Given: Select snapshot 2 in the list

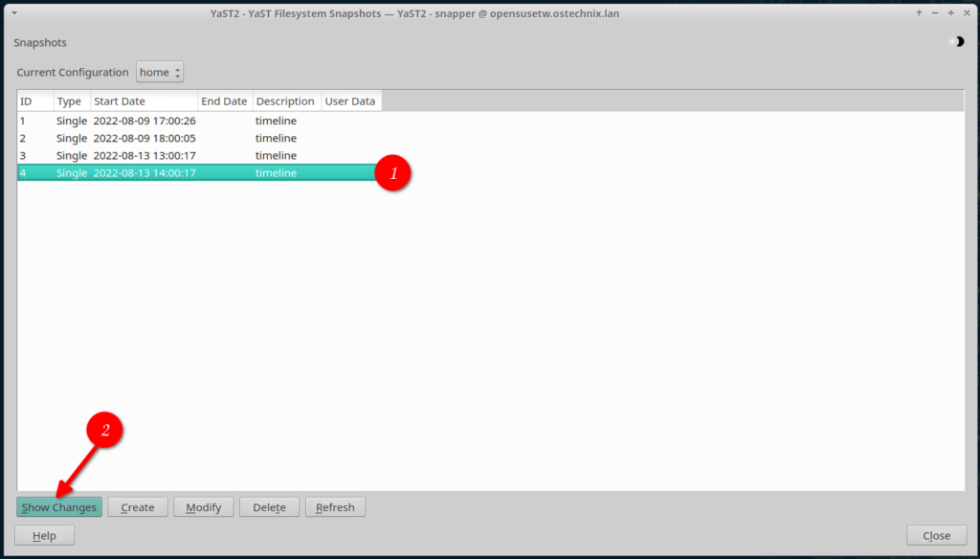Looking at the screenshot, I should click(x=144, y=138).
